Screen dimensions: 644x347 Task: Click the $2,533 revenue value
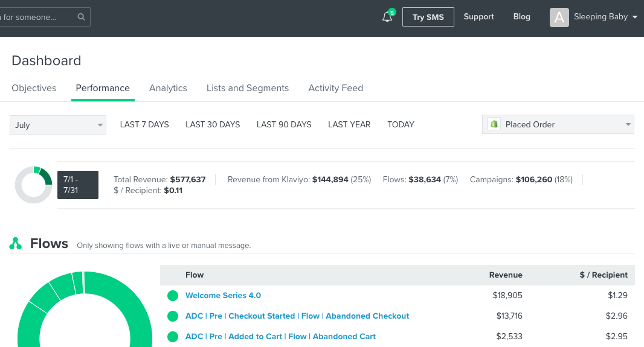coord(509,336)
